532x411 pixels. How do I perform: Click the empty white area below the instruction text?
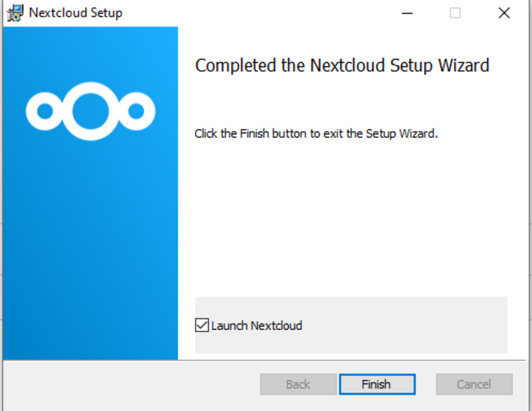click(x=350, y=213)
